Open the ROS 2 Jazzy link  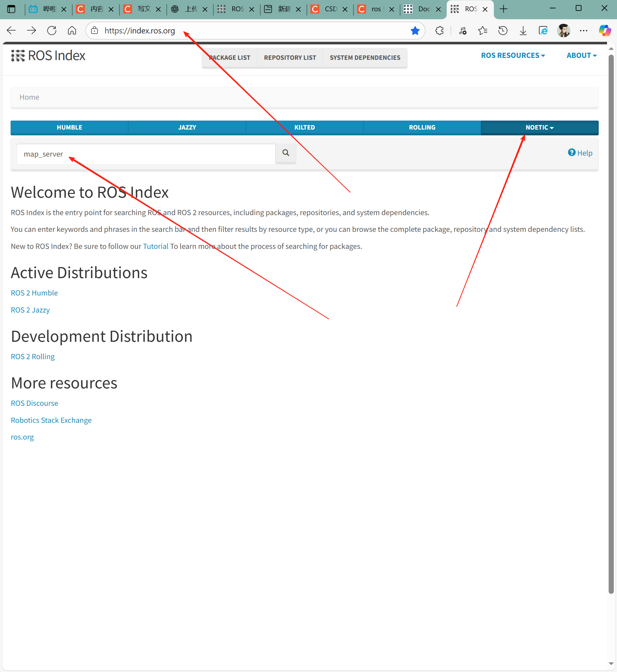coord(31,310)
